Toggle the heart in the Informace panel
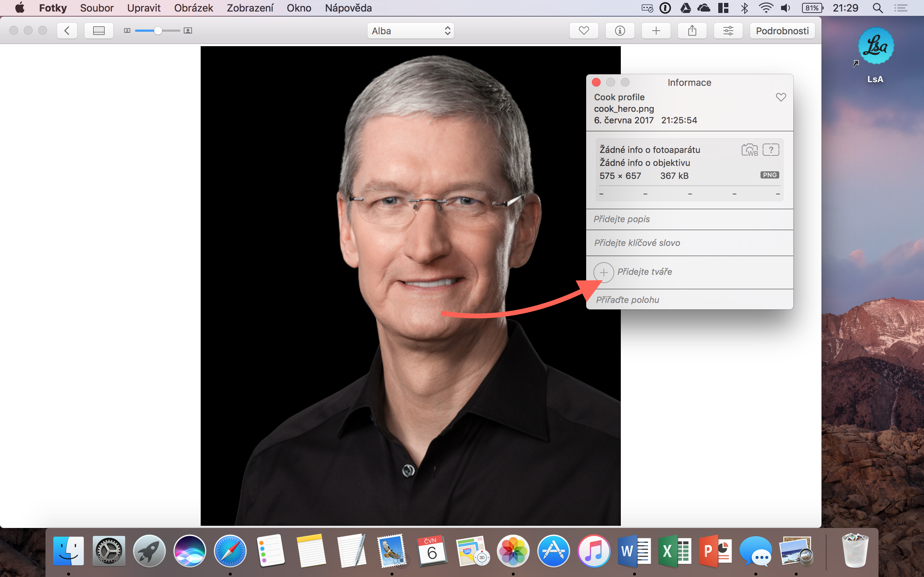The width and height of the screenshot is (924, 577). pyautogui.click(x=781, y=97)
